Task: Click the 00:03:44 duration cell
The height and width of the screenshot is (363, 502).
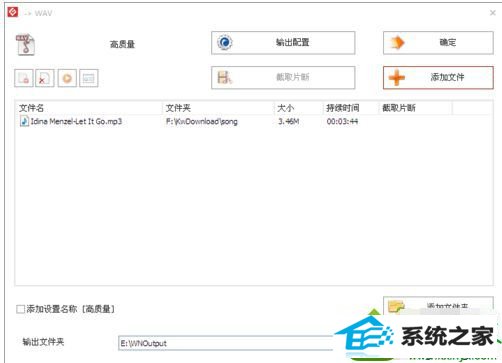Action: [342, 121]
